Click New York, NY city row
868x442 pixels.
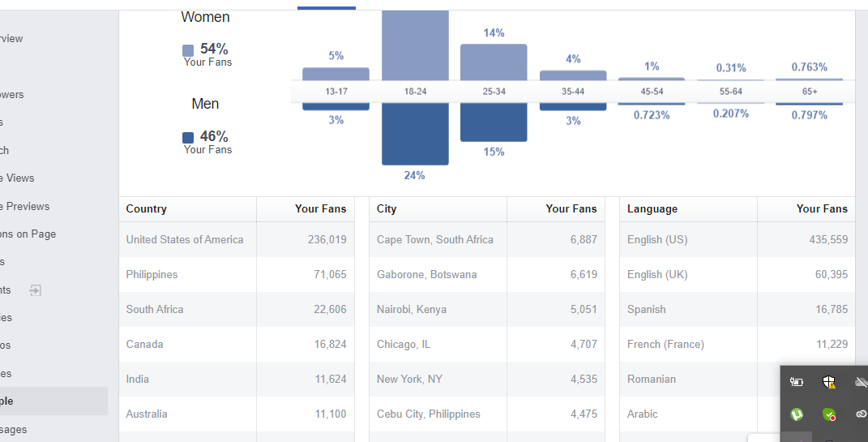(487, 380)
